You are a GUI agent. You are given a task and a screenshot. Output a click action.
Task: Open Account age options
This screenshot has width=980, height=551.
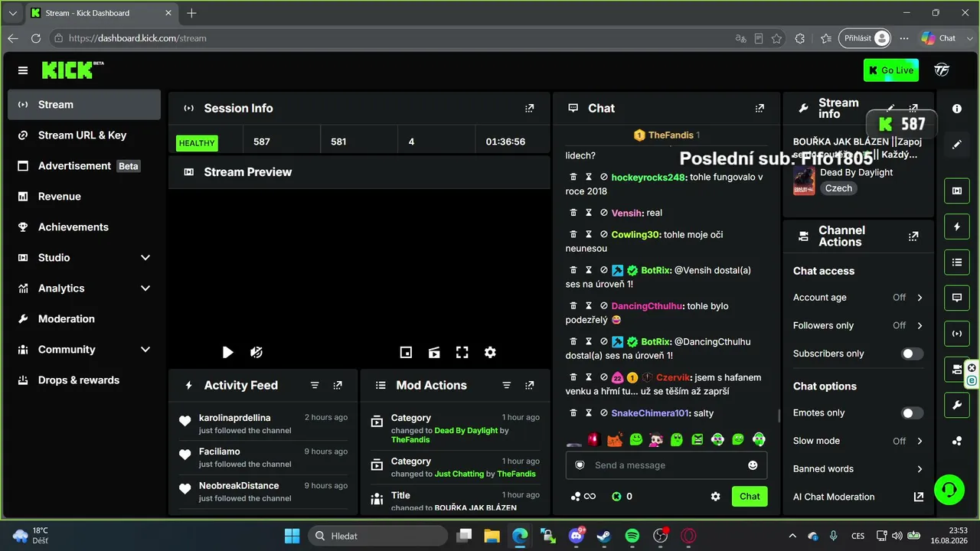pos(858,298)
